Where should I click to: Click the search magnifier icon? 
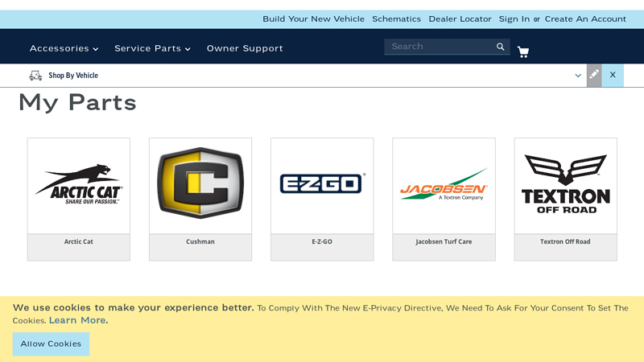[501, 47]
